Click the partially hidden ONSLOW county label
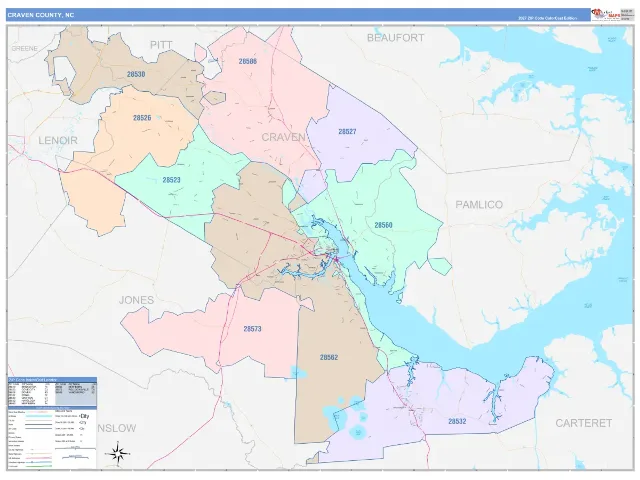The width and height of the screenshot is (640, 480). 116,428
